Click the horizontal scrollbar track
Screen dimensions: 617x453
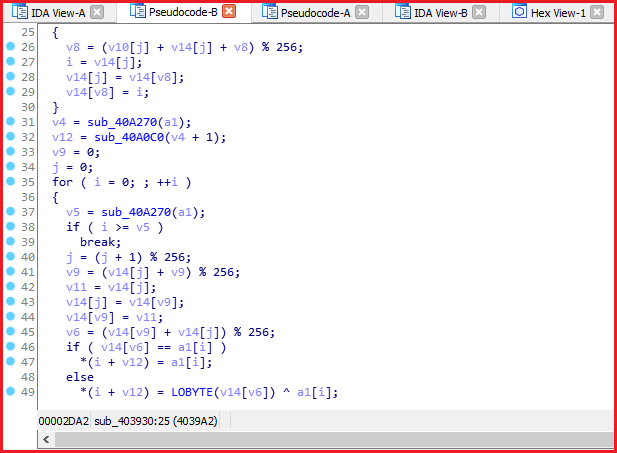point(334,439)
